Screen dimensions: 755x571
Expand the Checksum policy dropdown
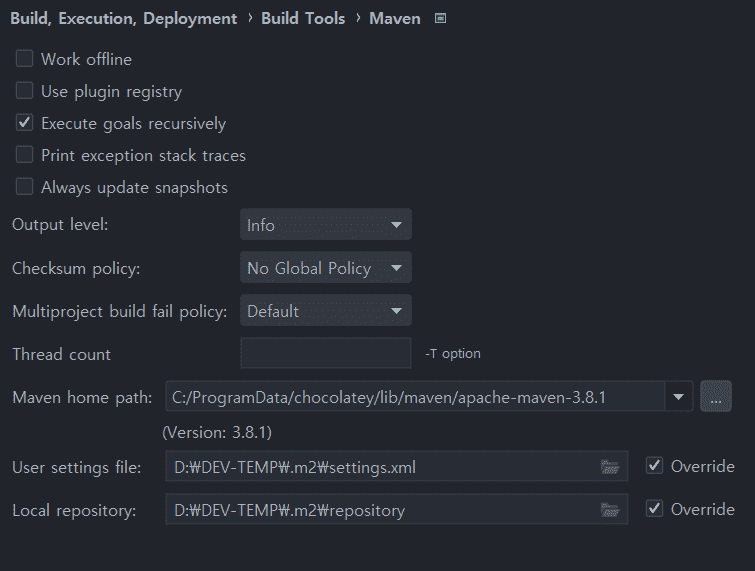[x=325, y=268]
